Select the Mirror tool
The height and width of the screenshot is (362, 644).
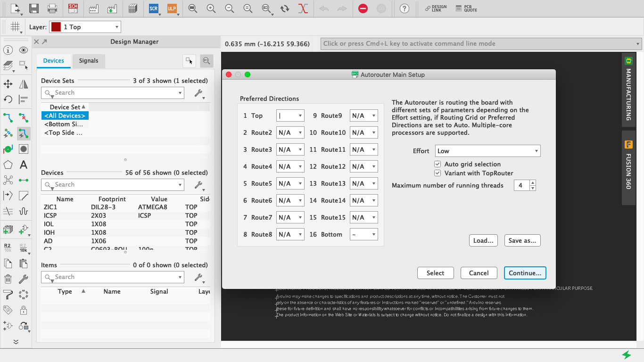24,84
